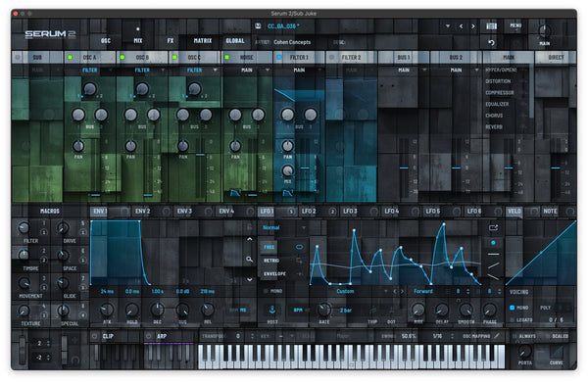
Task: Select the LFO 3 tab
Action: [350, 211]
